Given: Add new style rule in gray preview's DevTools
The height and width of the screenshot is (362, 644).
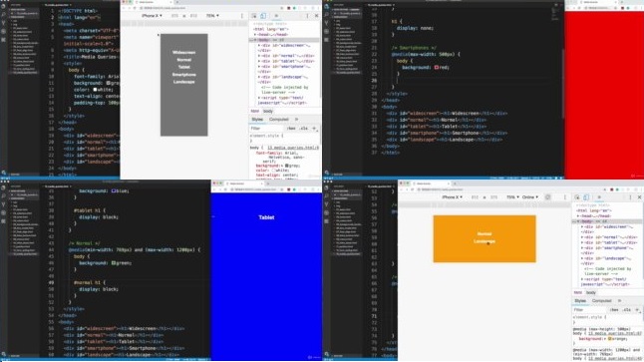Looking at the screenshot, I should 314,129.
